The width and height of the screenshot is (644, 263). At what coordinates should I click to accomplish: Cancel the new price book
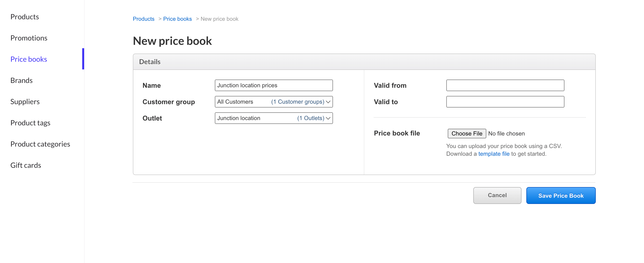pos(497,195)
